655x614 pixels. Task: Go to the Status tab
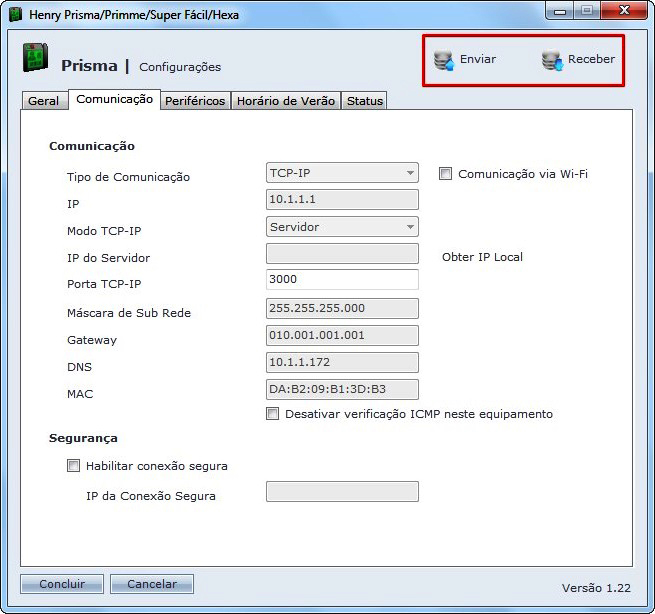(364, 101)
